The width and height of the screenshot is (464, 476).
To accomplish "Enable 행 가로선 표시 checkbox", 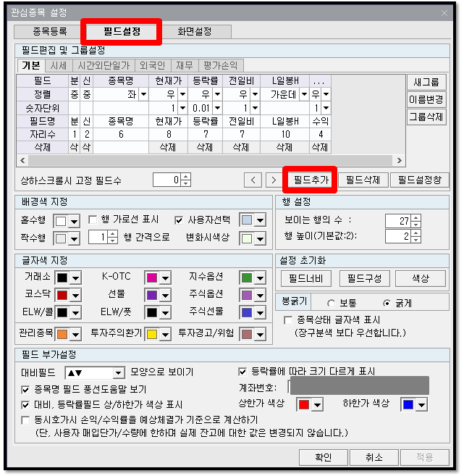I will (x=93, y=220).
